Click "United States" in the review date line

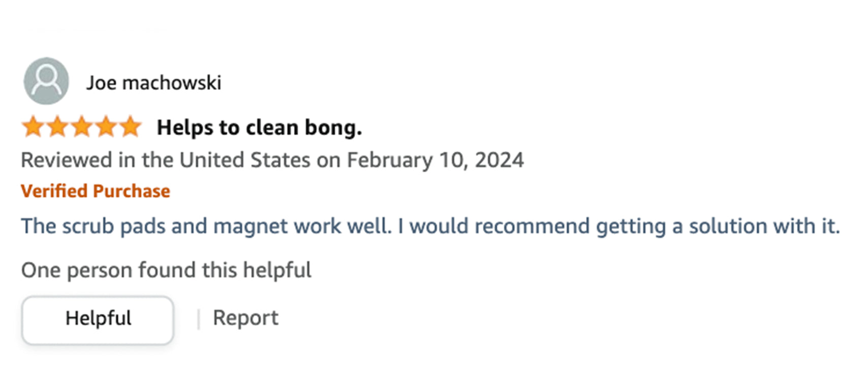pos(244,160)
